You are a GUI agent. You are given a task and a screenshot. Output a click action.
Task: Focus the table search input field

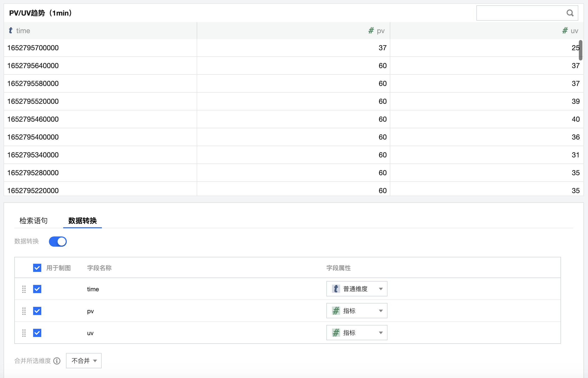point(520,13)
